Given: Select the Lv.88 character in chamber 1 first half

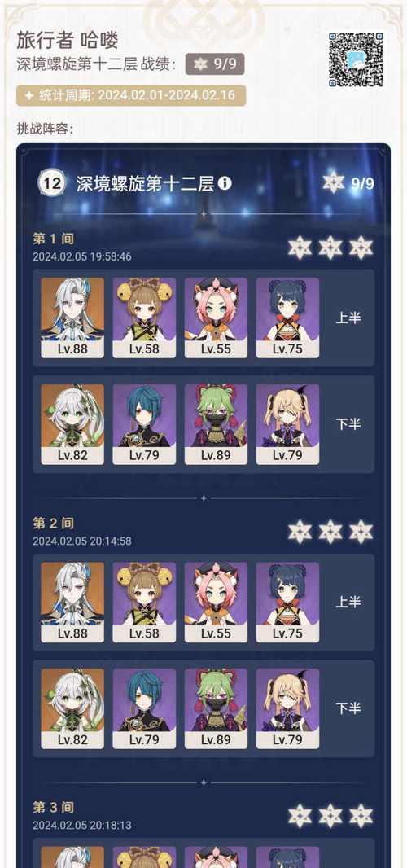Looking at the screenshot, I should click(x=72, y=318).
